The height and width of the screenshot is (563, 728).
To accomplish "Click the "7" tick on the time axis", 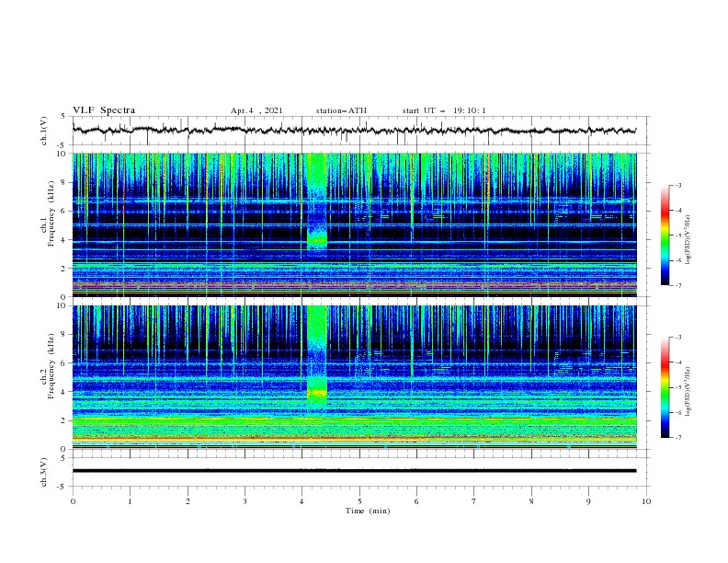I will [474, 501].
